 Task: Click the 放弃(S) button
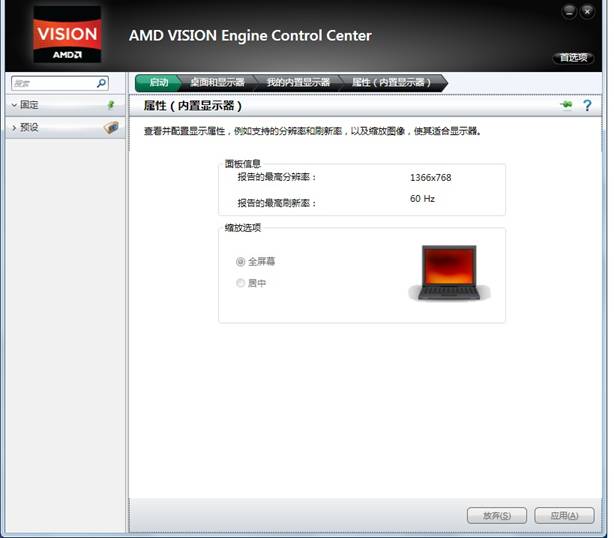pos(497,516)
